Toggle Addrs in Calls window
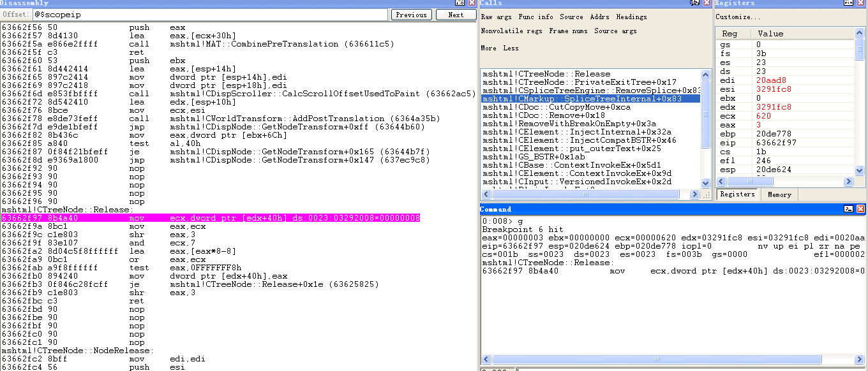The image size is (868, 371). click(x=599, y=17)
